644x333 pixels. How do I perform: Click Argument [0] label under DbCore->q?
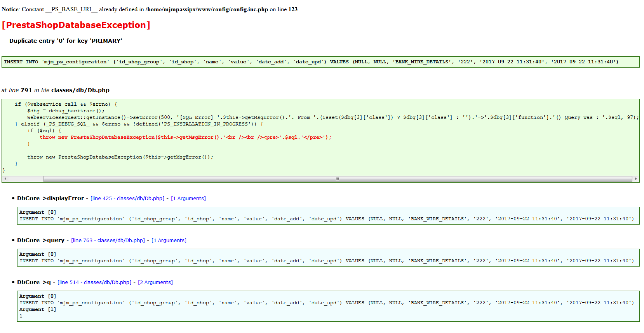click(38, 296)
